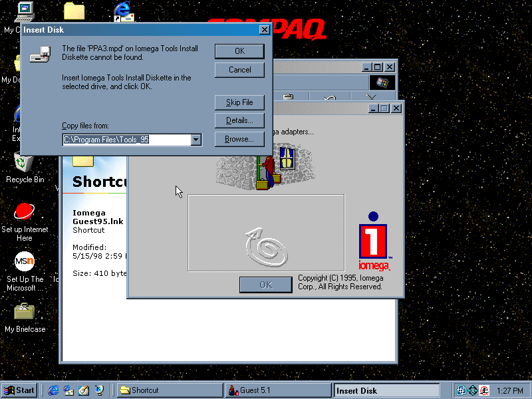
Task: Open the Start menu
Action: coord(19,390)
